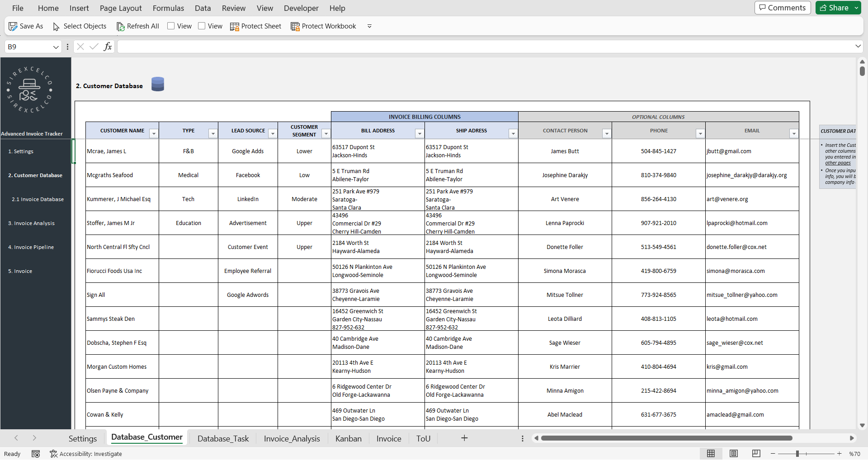The height and width of the screenshot is (460, 868).
Task: Open the Accessibility Investigate status icon
Action: tap(53, 454)
